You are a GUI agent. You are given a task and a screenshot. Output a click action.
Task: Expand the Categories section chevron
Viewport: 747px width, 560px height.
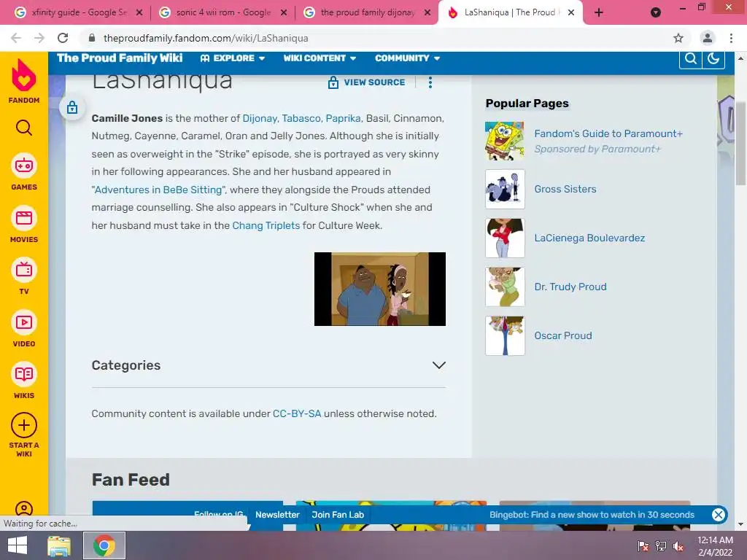click(438, 365)
